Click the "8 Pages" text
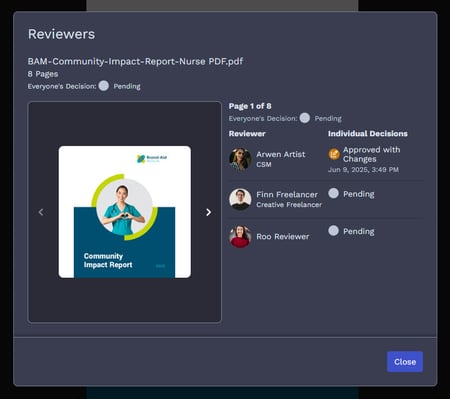This screenshot has height=399, width=450. pyautogui.click(x=43, y=74)
